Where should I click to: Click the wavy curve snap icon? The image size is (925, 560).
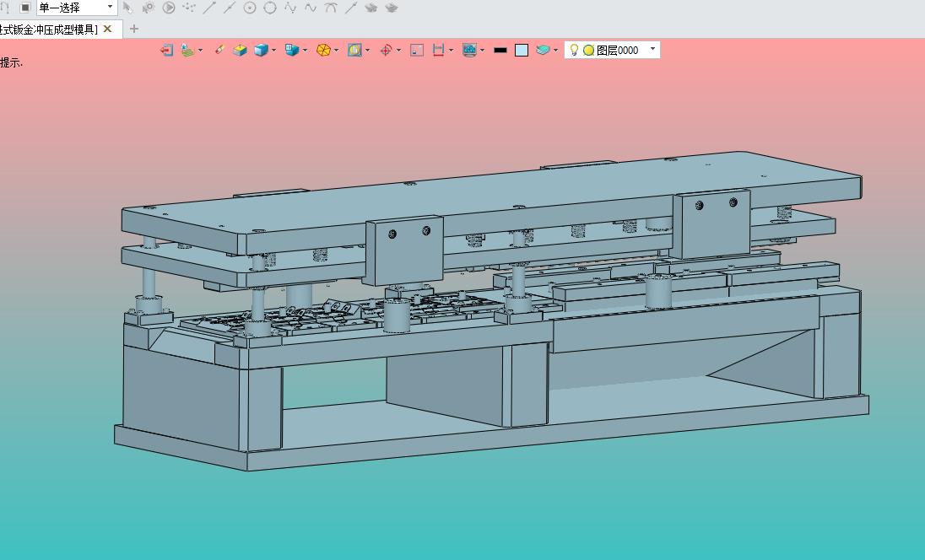click(x=311, y=8)
